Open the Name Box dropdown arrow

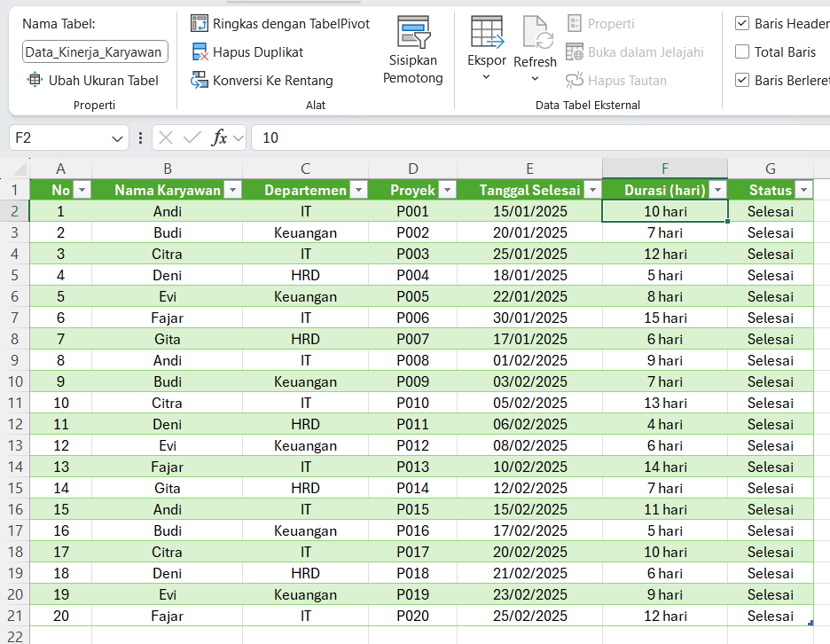click(117, 138)
